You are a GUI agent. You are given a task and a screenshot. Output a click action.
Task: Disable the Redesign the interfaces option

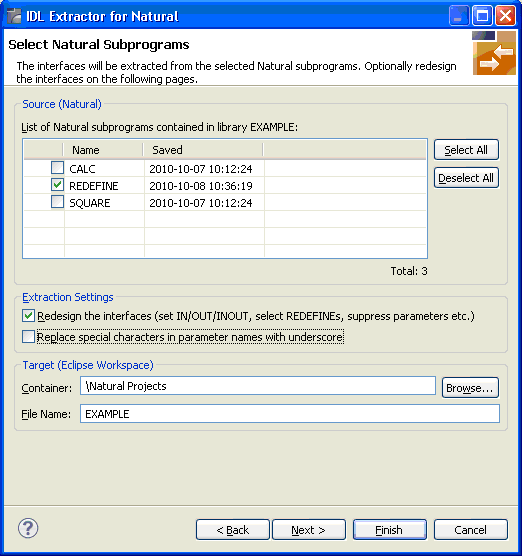28,316
